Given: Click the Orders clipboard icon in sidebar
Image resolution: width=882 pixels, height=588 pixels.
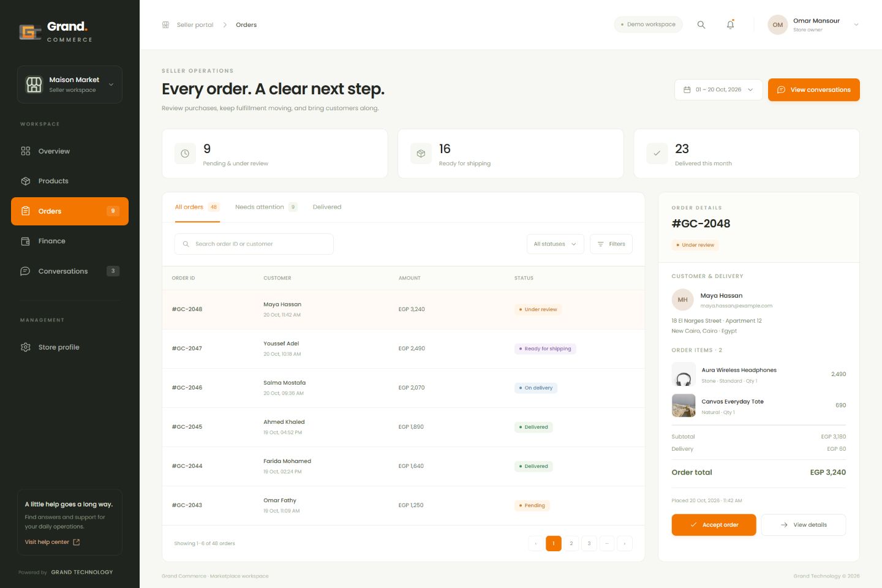Looking at the screenshot, I should [x=25, y=211].
